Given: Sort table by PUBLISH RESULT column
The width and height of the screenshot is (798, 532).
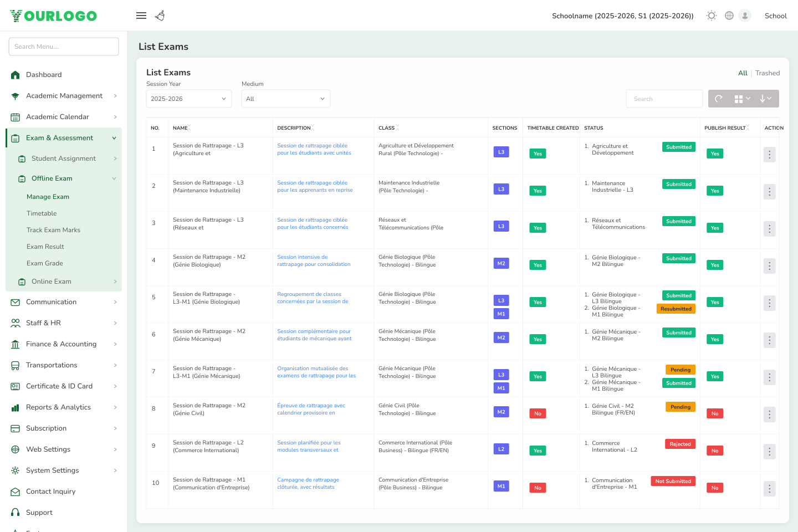Looking at the screenshot, I should pos(727,128).
